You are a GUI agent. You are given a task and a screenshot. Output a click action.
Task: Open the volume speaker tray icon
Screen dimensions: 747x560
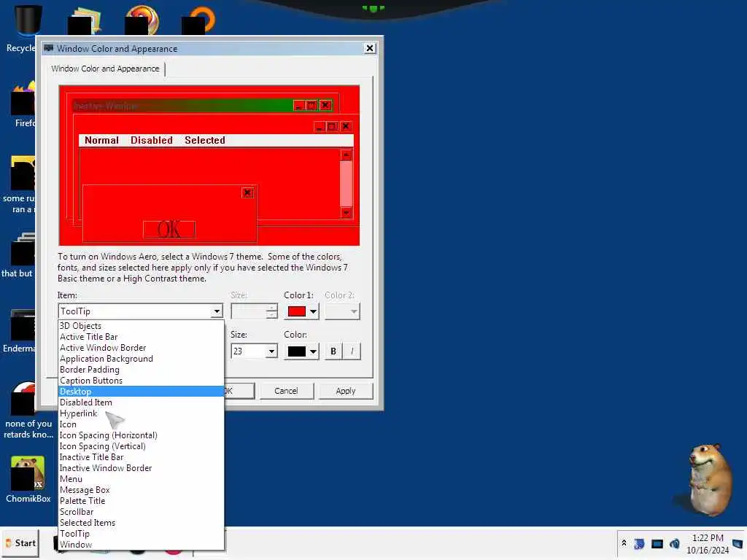pyautogui.click(x=674, y=543)
